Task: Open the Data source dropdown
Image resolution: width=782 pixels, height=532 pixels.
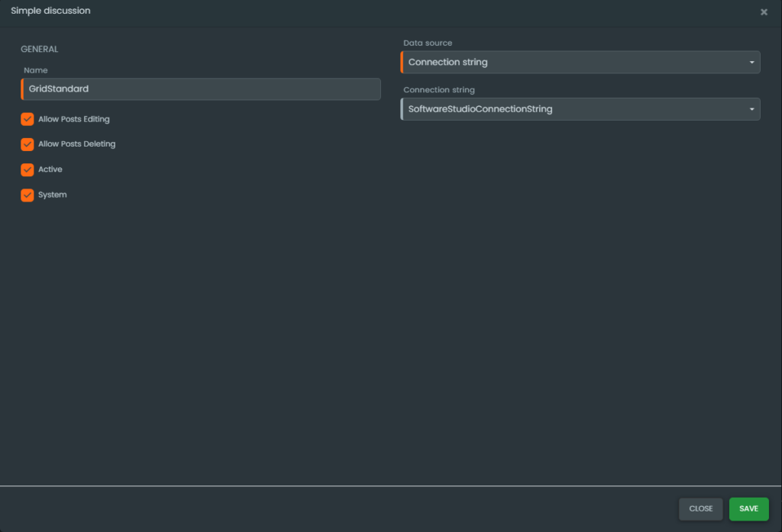Action: [580, 63]
